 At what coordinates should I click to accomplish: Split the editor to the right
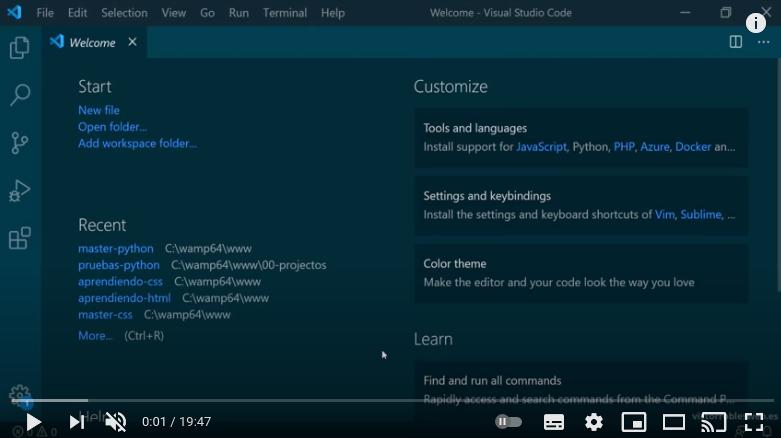pyautogui.click(x=736, y=42)
